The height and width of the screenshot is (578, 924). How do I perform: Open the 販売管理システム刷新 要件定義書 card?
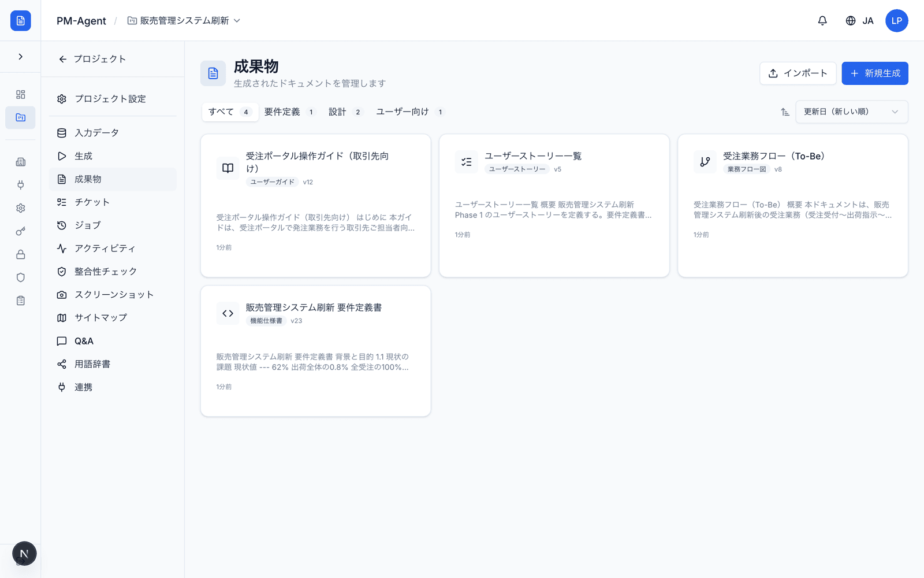(x=316, y=351)
